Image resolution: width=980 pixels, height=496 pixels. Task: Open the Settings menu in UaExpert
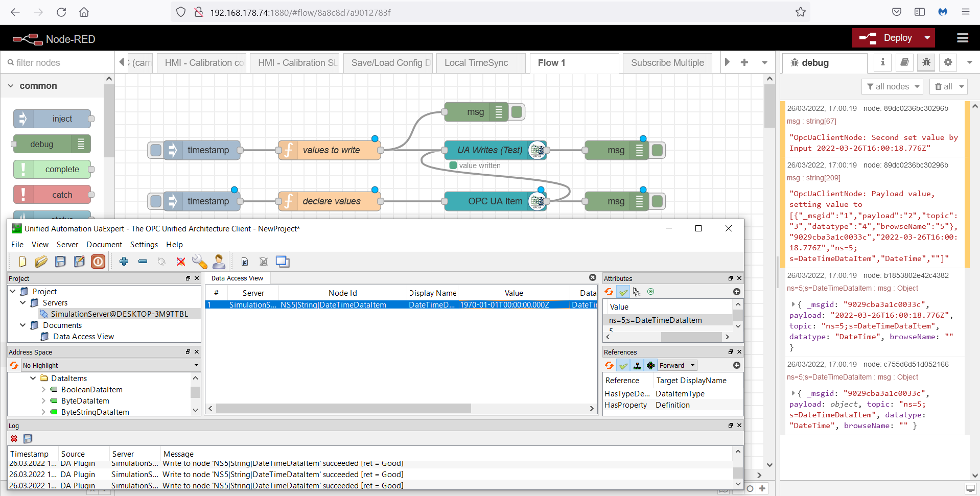click(x=144, y=245)
